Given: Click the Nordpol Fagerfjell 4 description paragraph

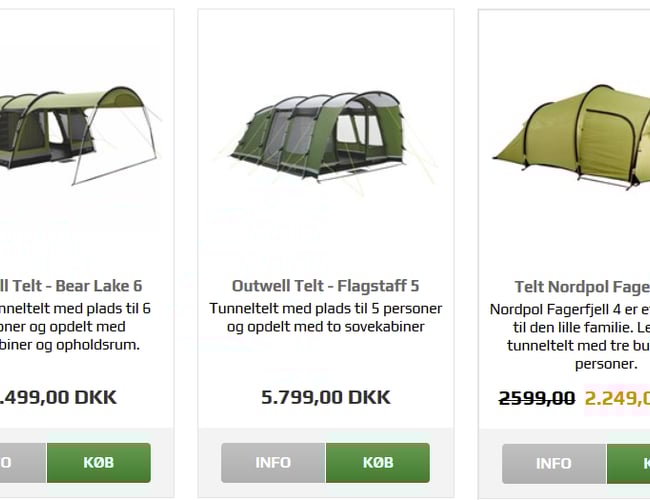Looking at the screenshot, I should (572, 336).
